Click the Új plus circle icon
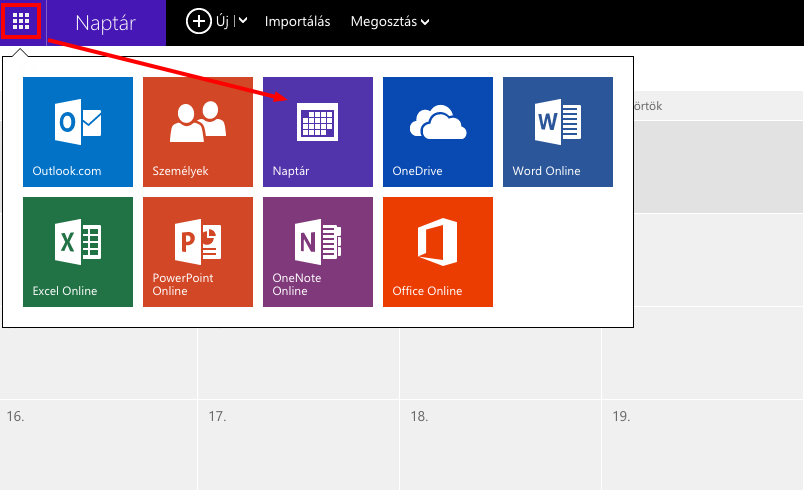The height and width of the screenshot is (490, 804). coord(198,22)
